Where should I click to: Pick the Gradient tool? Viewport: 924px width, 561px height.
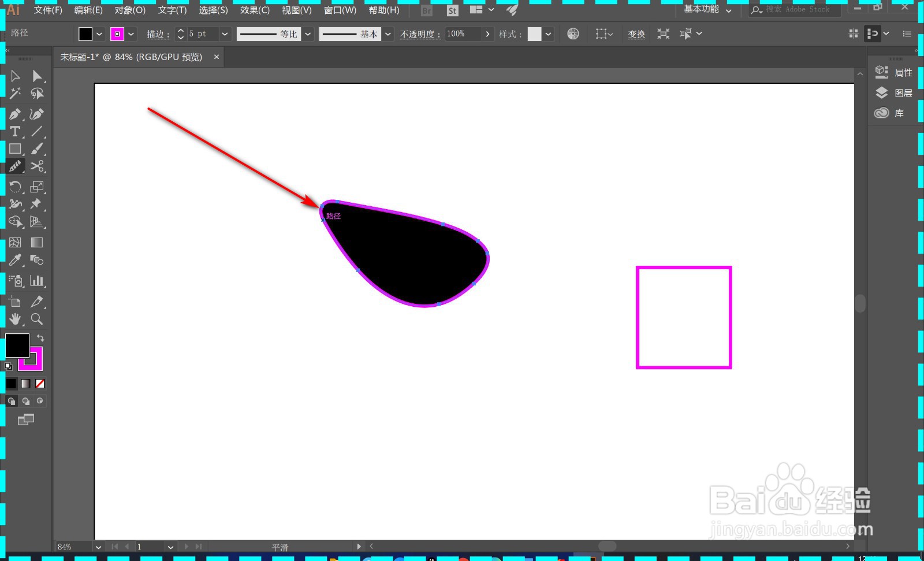click(37, 243)
